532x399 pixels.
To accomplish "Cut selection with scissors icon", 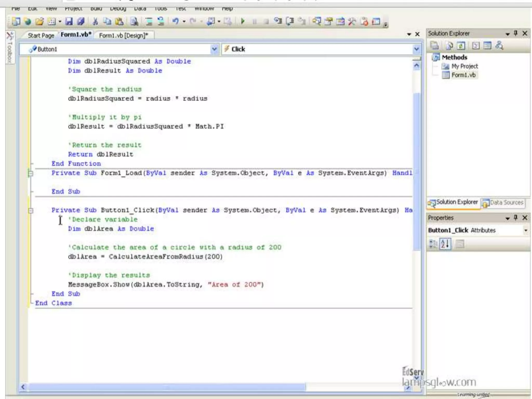I will pos(95,21).
